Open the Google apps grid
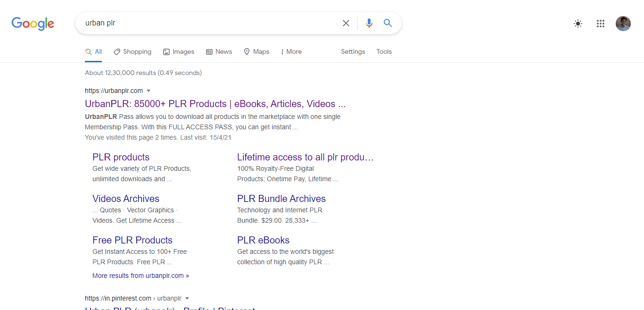644x310 pixels. click(x=600, y=24)
